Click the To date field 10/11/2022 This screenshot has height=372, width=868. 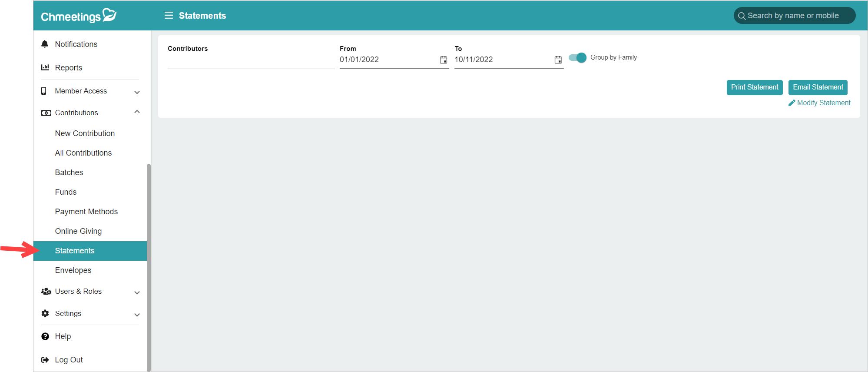pyautogui.click(x=509, y=60)
